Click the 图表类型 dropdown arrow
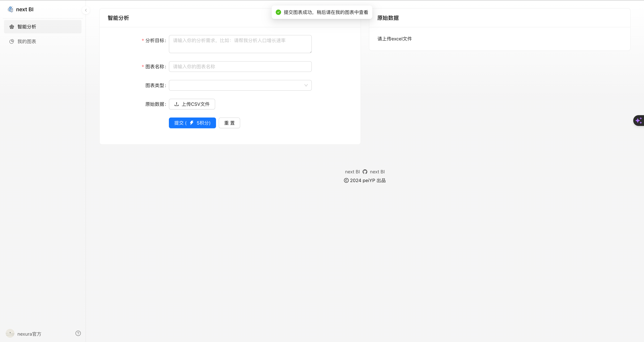 (x=306, y=85)
